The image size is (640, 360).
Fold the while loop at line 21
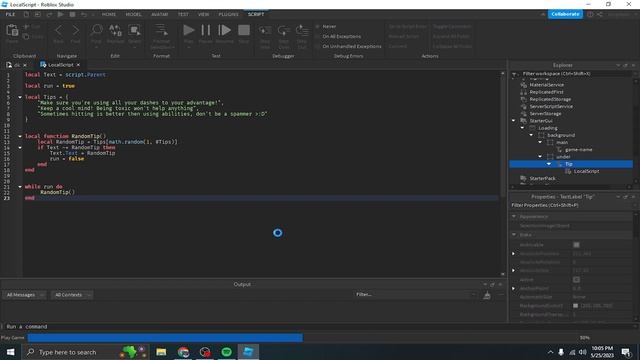tap(20, 187)
